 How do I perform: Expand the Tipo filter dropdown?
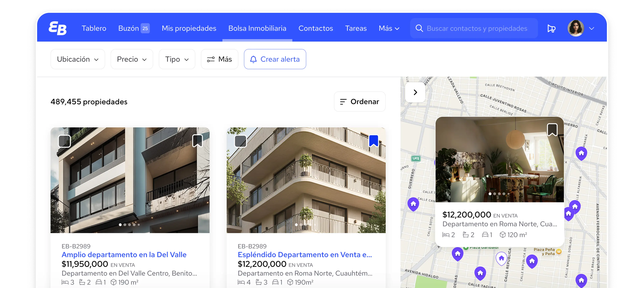tap(177, 59)
